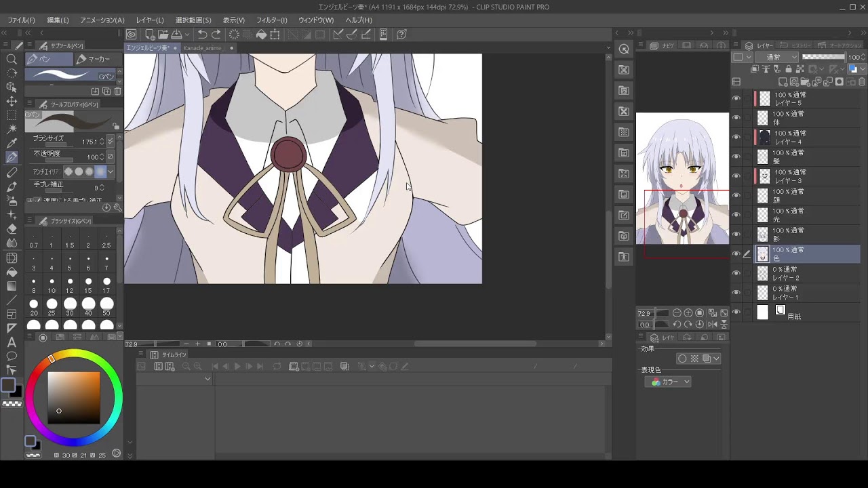Click the New document icon
This screenshot has width=868, height=488.
149,35
